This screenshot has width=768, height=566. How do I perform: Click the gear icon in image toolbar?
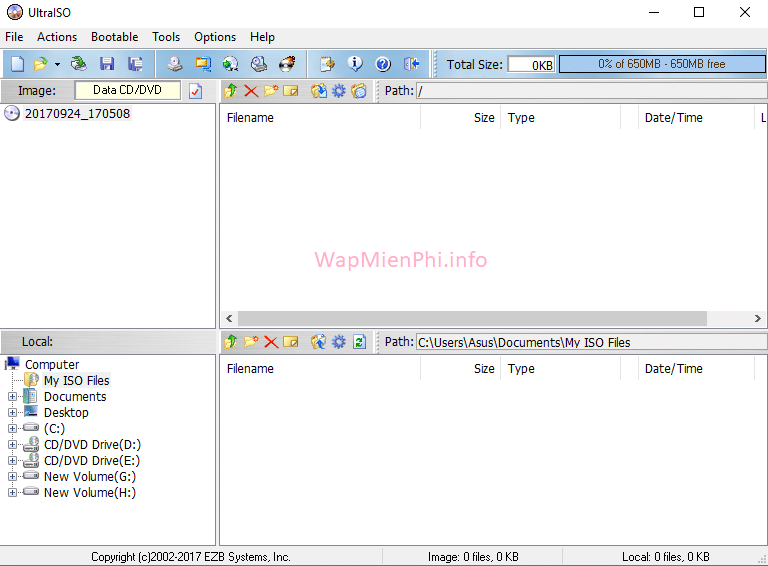(x=338, y=91)
